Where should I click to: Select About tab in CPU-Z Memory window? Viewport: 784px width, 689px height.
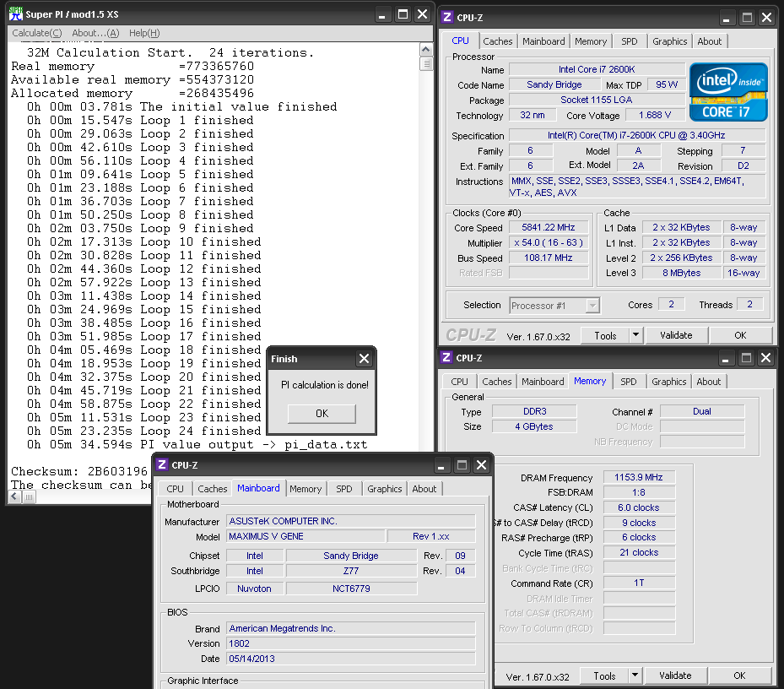709,382
